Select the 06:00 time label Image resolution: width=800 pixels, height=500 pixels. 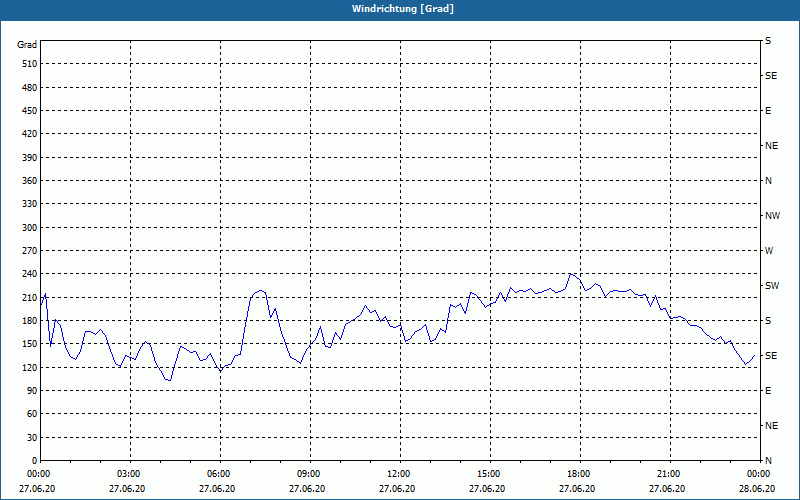217,474
